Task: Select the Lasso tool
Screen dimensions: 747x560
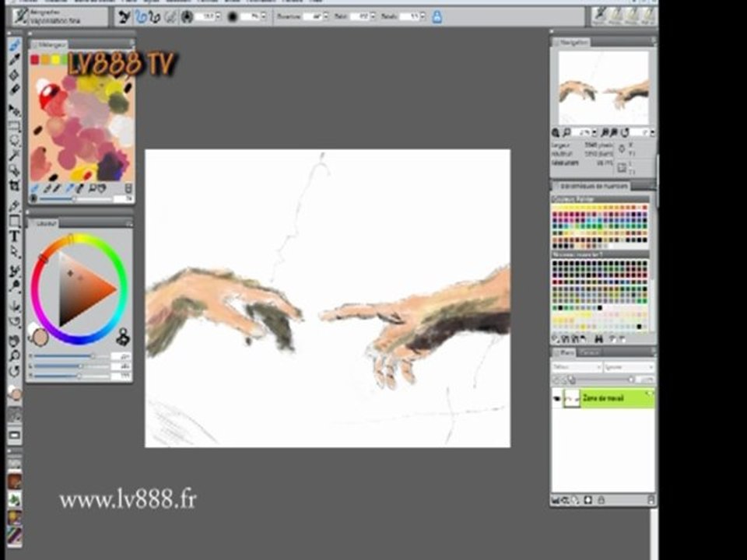Action: (15, 141)
